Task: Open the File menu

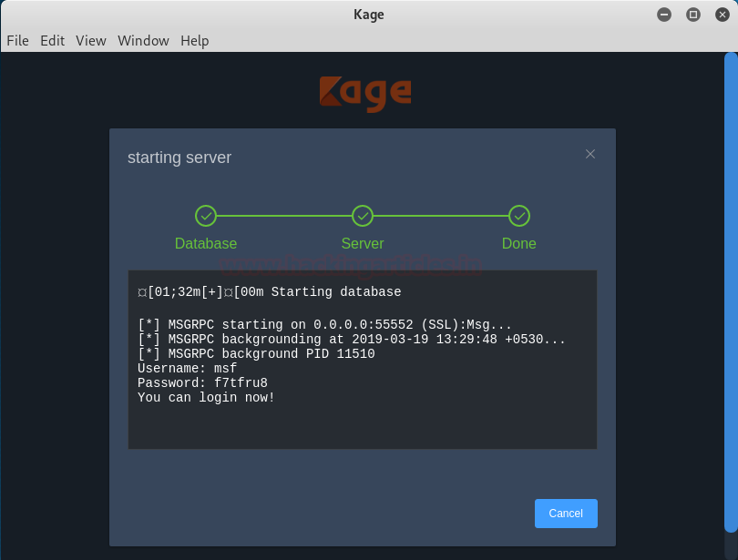Action: (18, 41)
